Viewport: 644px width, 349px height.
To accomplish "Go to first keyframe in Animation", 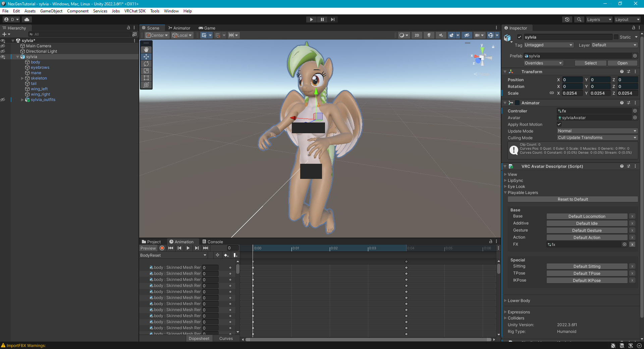I will pyautogui.click(x=171, y=248).
